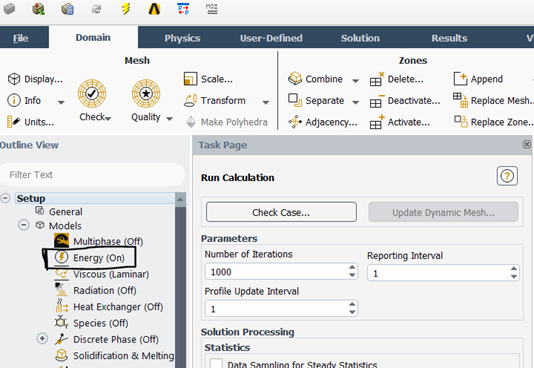
Task: Switch to the User-Defined tab
Action: [x=271, y=38]
